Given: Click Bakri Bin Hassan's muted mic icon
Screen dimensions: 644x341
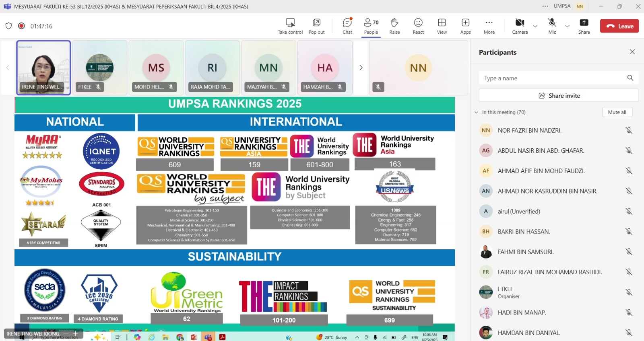Looking at the screenshot, I should (x=629, y=232).
